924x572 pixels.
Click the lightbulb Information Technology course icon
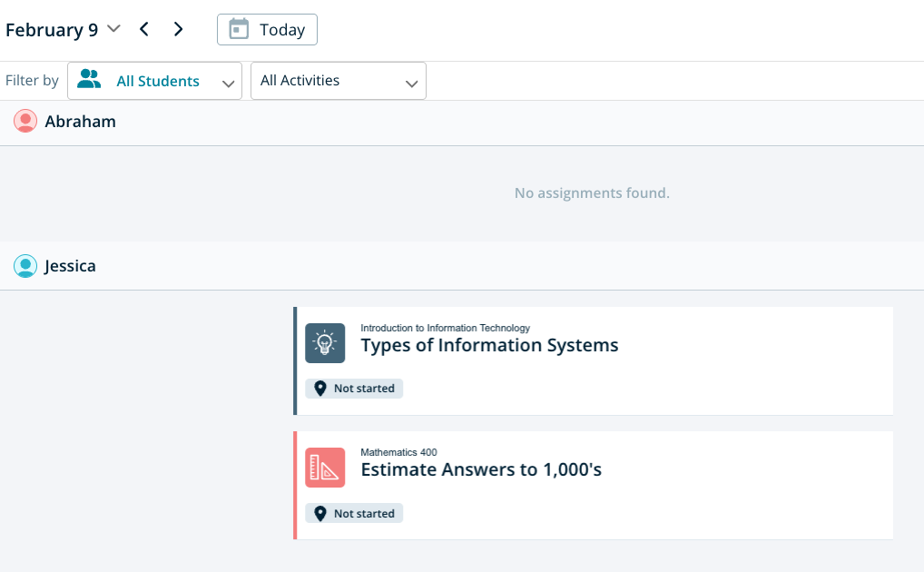tap(325, 343)
